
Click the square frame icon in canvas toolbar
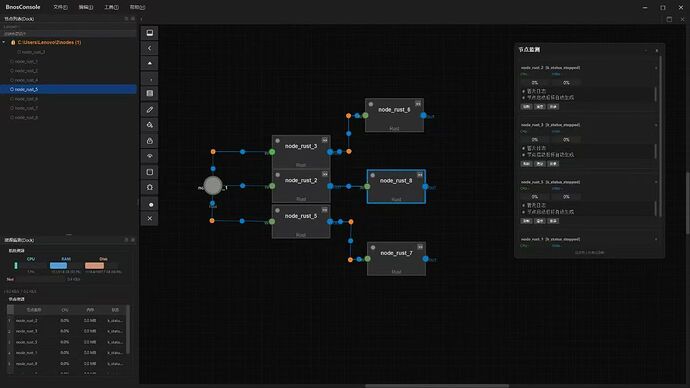coord(150,172)
